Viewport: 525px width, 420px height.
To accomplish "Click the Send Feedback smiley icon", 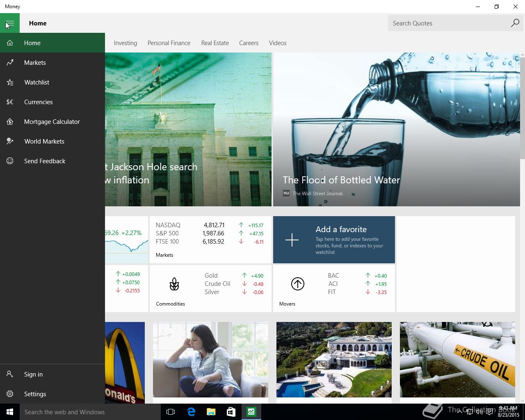I will 10,161.
